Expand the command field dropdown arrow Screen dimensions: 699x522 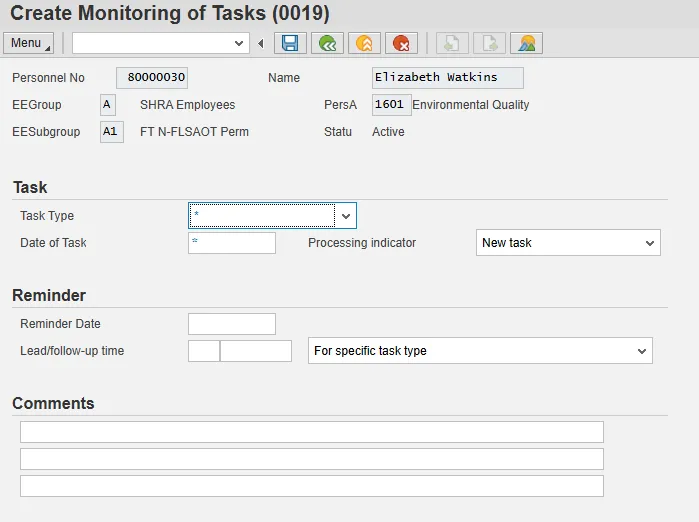pyautogui.click(x=239, y=43)
